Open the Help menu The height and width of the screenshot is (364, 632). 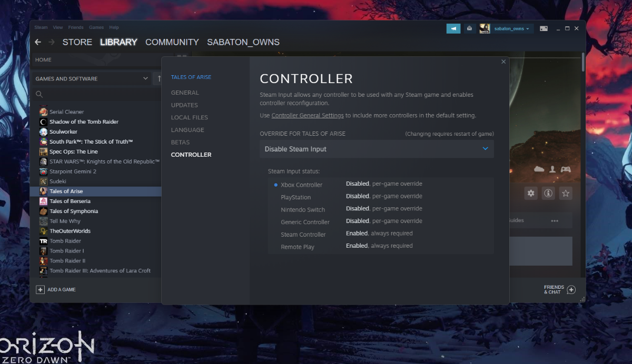click(x=114, y=27)
